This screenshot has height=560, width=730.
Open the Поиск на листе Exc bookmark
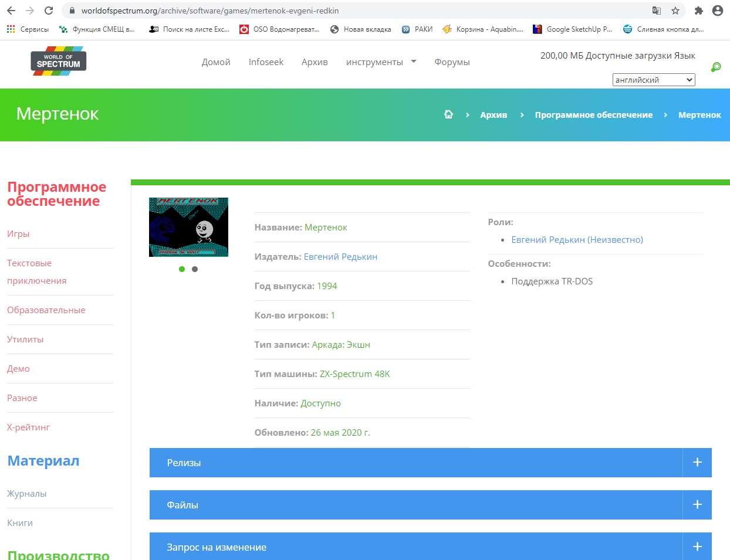pos(189,29)
